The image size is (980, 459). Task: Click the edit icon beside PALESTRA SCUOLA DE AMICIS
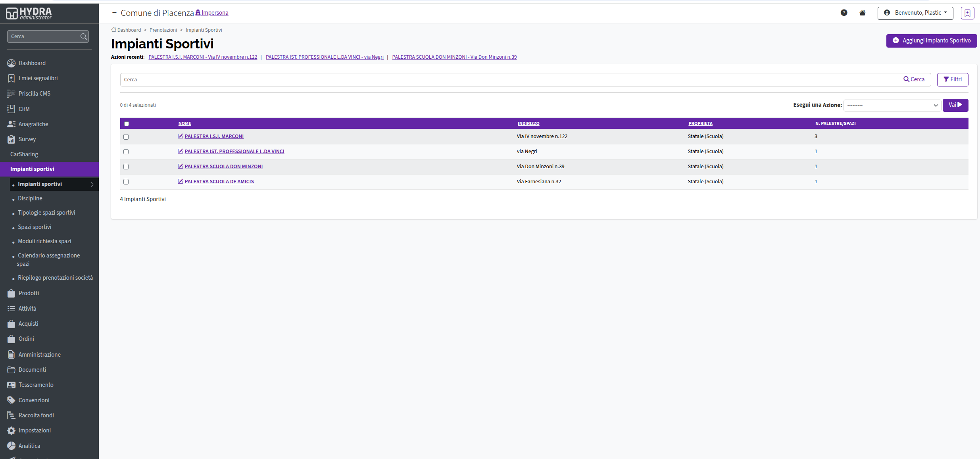click(x=181, y=181)
